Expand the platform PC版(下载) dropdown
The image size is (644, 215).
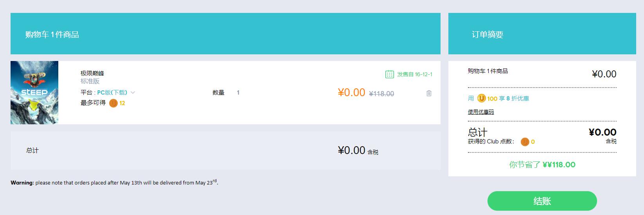pos(112,92)
